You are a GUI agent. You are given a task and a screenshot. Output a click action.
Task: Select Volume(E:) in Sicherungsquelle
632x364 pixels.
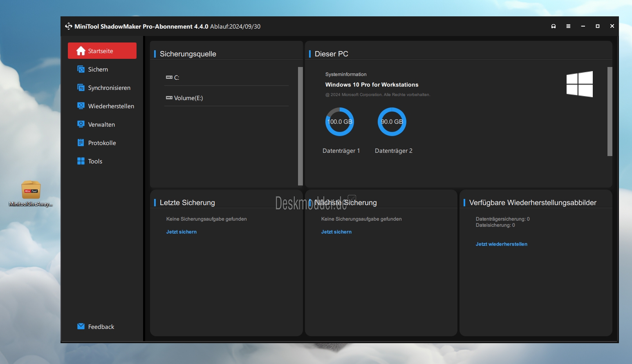226,98
